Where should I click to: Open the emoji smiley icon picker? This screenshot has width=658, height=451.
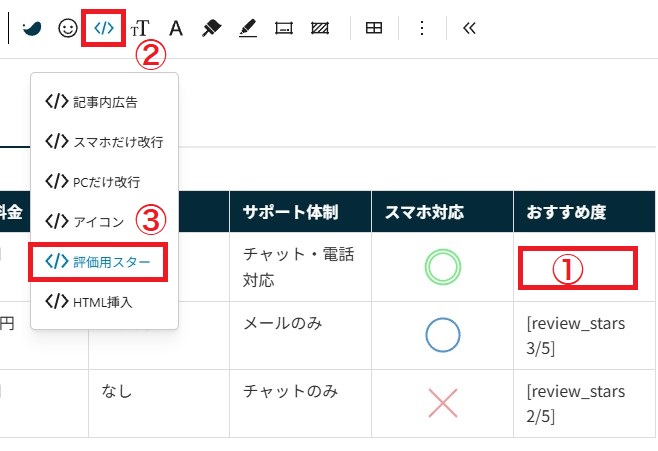(68, 29)
